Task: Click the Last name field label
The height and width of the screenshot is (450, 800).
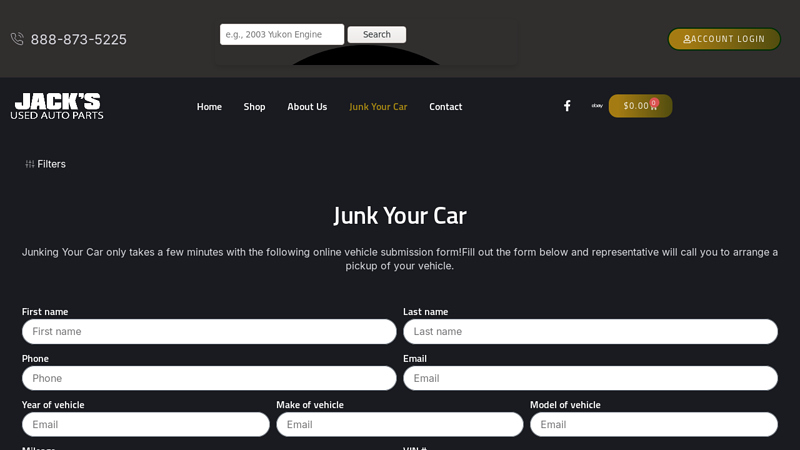Action: (x=426, y=312)
